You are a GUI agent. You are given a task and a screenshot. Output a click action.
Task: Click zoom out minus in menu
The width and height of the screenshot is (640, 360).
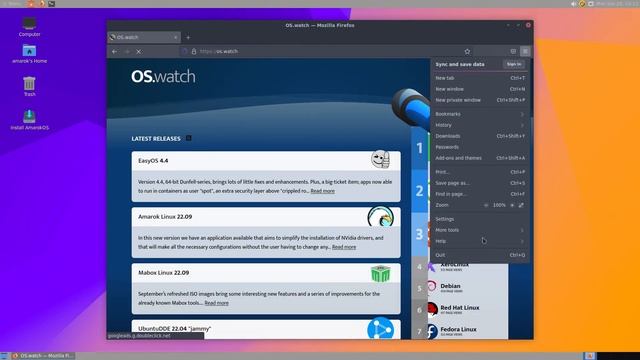coord(486,205)
